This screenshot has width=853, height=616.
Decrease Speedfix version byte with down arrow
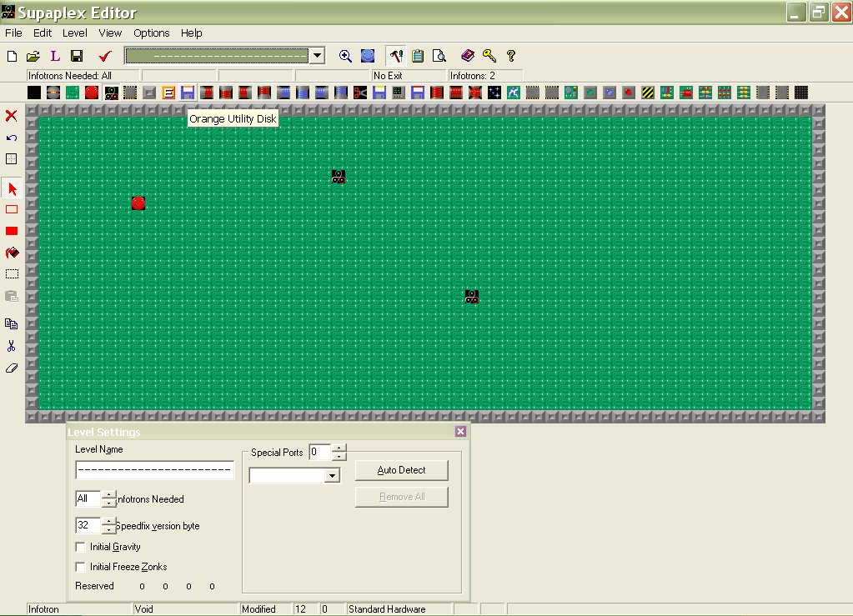(x=108, y=529)
